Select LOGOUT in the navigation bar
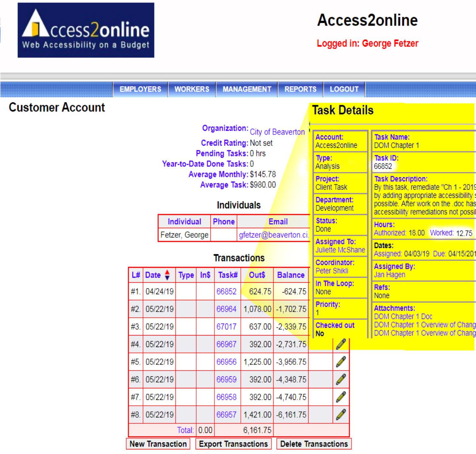476x454 pixels. [x=344, y=89]
